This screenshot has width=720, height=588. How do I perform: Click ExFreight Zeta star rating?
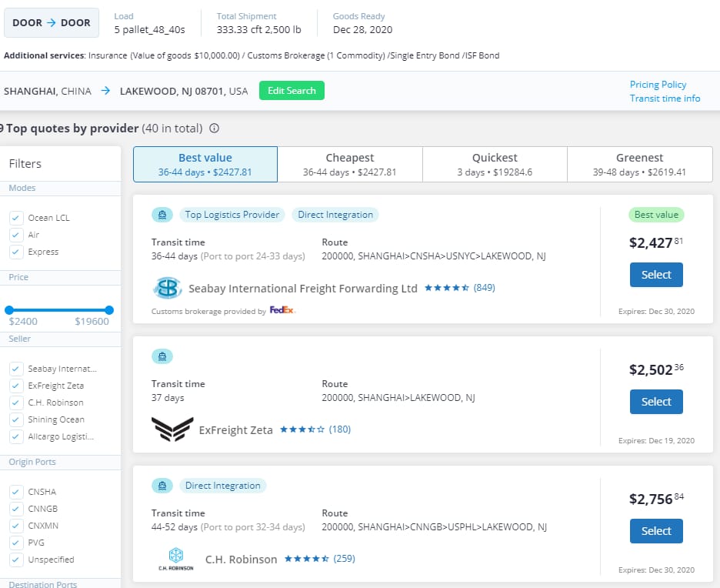pos(302,429)
